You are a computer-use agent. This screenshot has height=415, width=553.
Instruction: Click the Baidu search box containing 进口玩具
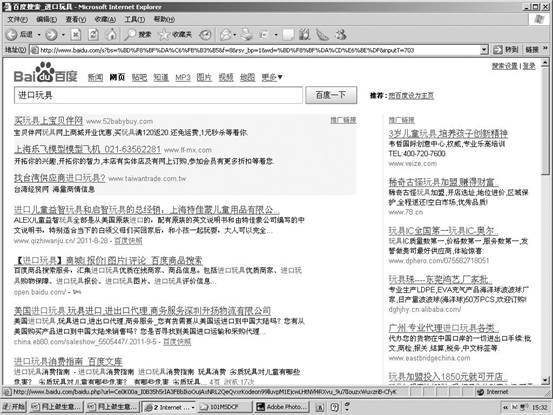click(x=158, y=95)
